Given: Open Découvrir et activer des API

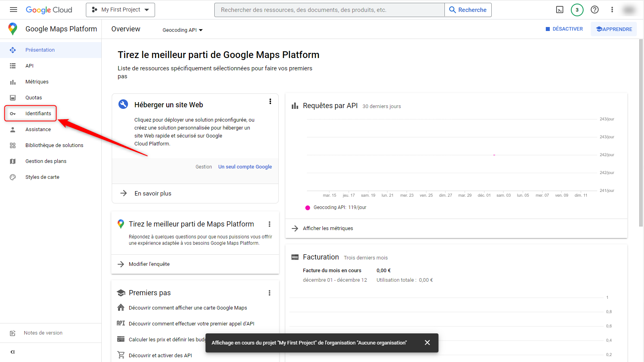Looking at the screenshot, I should click(x=160, y=356).
